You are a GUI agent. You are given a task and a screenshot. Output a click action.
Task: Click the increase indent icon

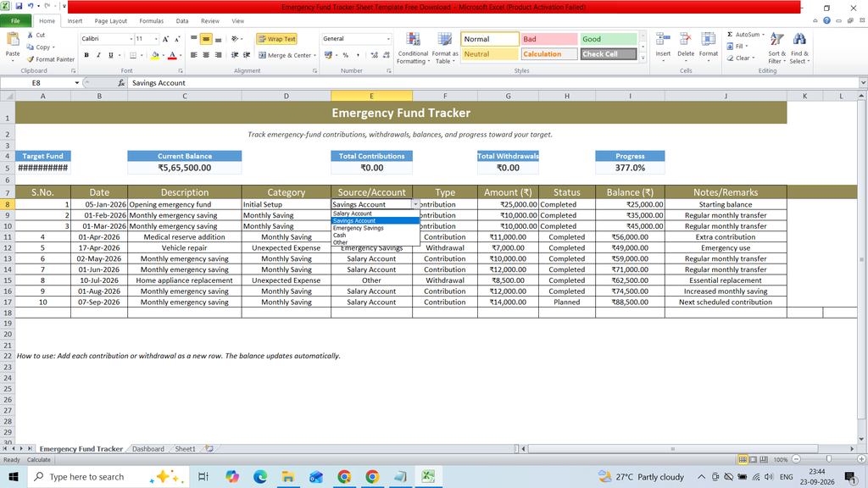(247, 55)
